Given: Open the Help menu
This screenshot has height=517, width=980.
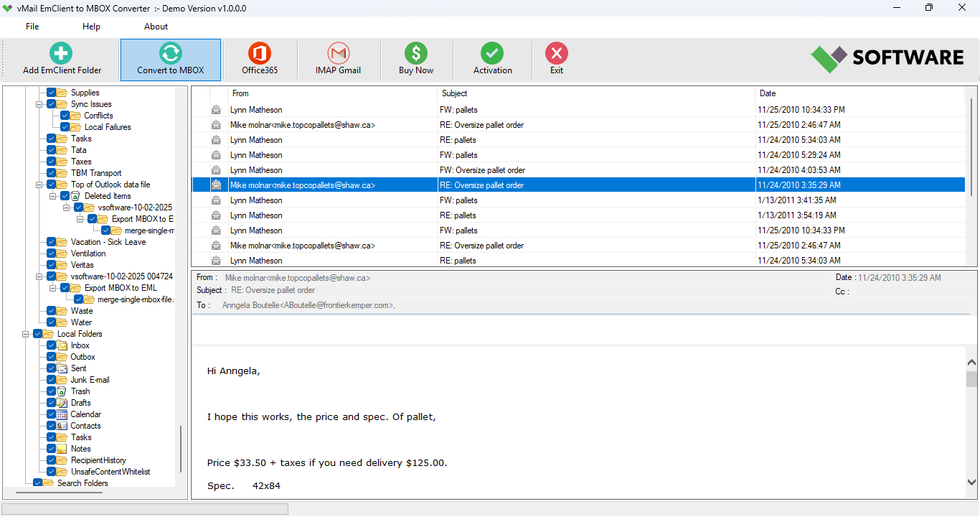Looking at the screenshot, I should point(91,27).
